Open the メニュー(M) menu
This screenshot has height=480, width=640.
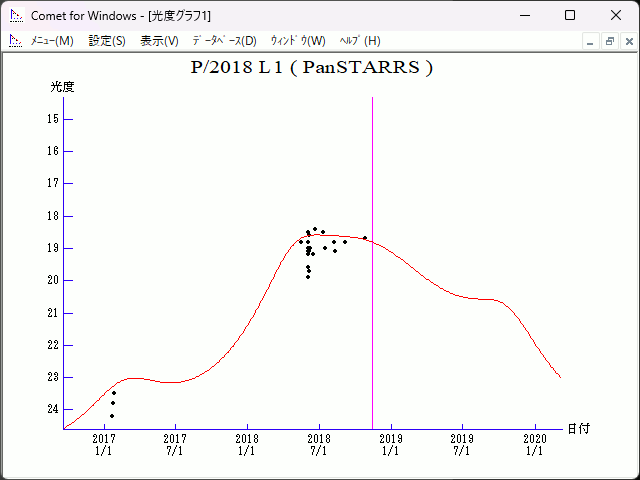click(x=52, y=41)
